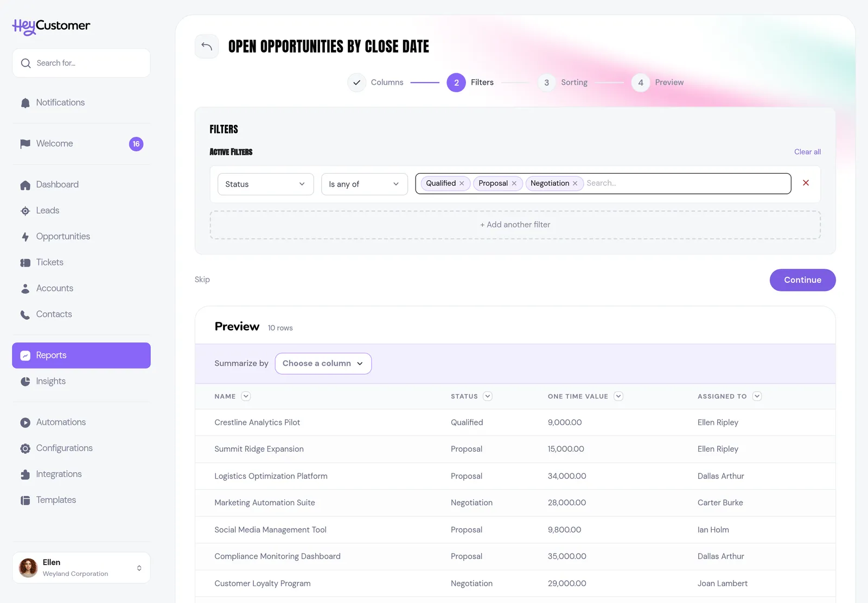868x603 pixels.
Task: Open the 'Is any of' operator dropdown
Action: (364, 184)
